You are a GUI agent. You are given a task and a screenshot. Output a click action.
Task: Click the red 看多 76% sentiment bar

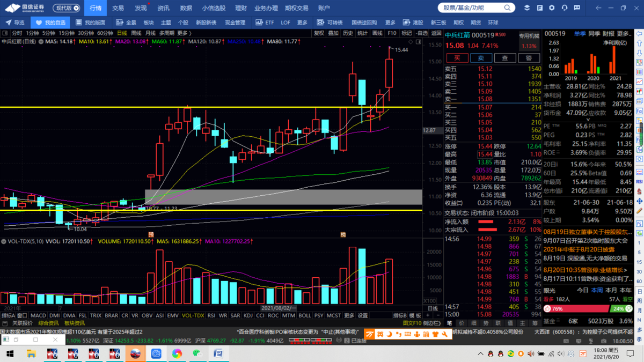pos(576,309)
